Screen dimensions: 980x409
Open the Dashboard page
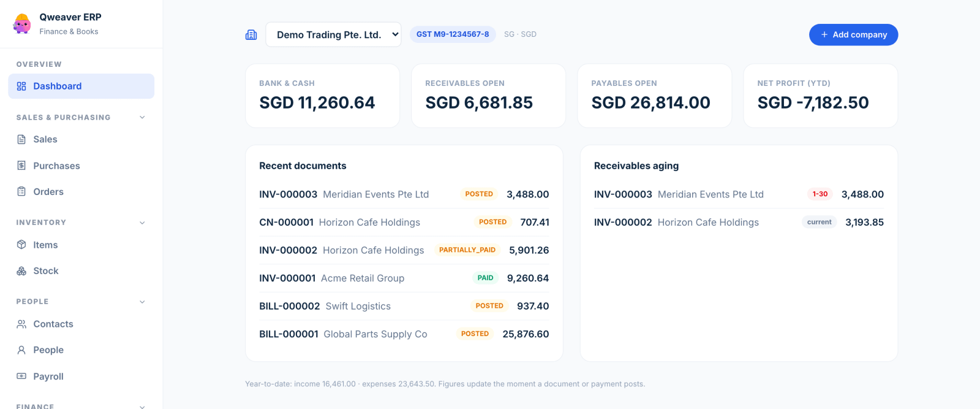[81, 86]
